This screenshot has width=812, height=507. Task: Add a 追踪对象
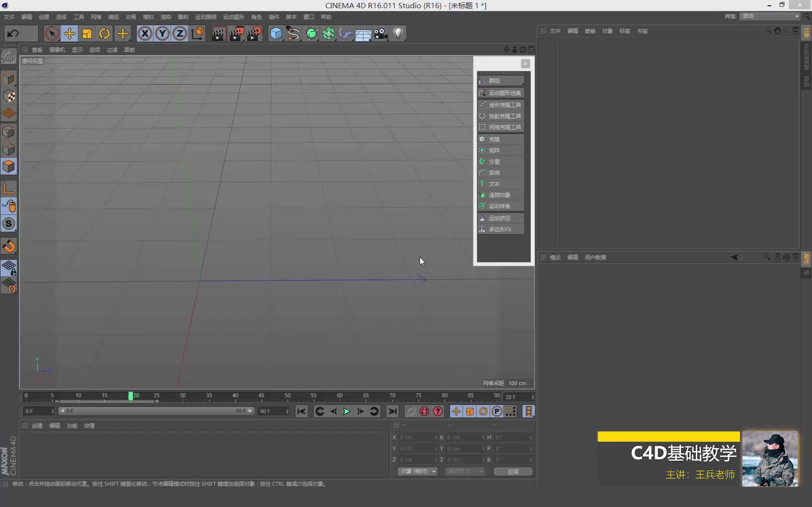[x=501, y=195]
